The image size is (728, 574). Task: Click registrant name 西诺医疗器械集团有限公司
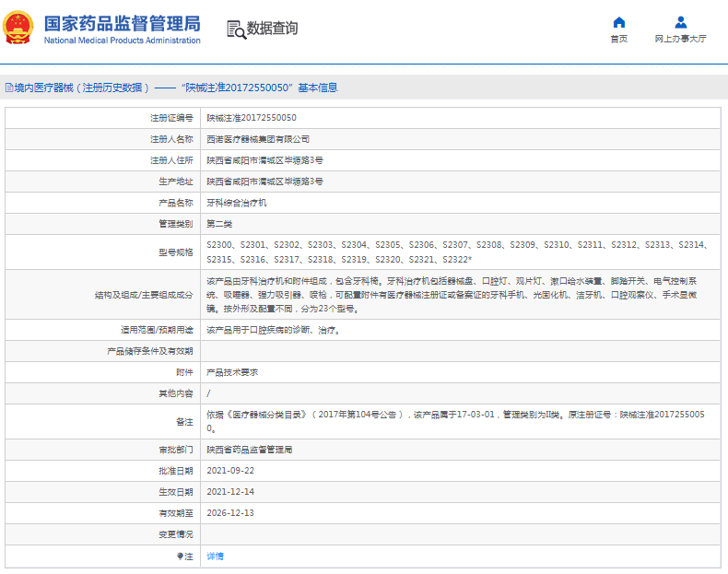pyautogui.click(x=257, y=139)
